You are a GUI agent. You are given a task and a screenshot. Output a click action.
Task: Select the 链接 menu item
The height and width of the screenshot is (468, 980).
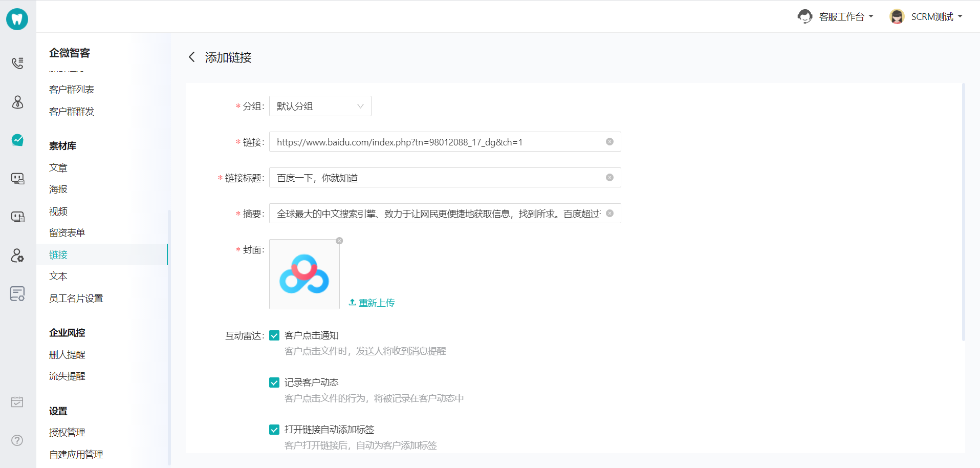pyautogui.click(x=102, y=254)
